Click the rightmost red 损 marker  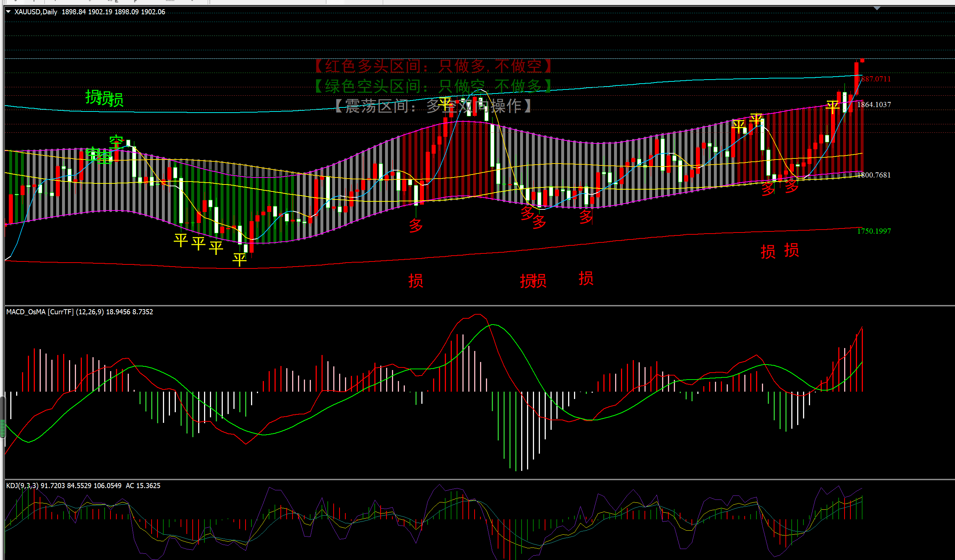(x=791, y=250)
